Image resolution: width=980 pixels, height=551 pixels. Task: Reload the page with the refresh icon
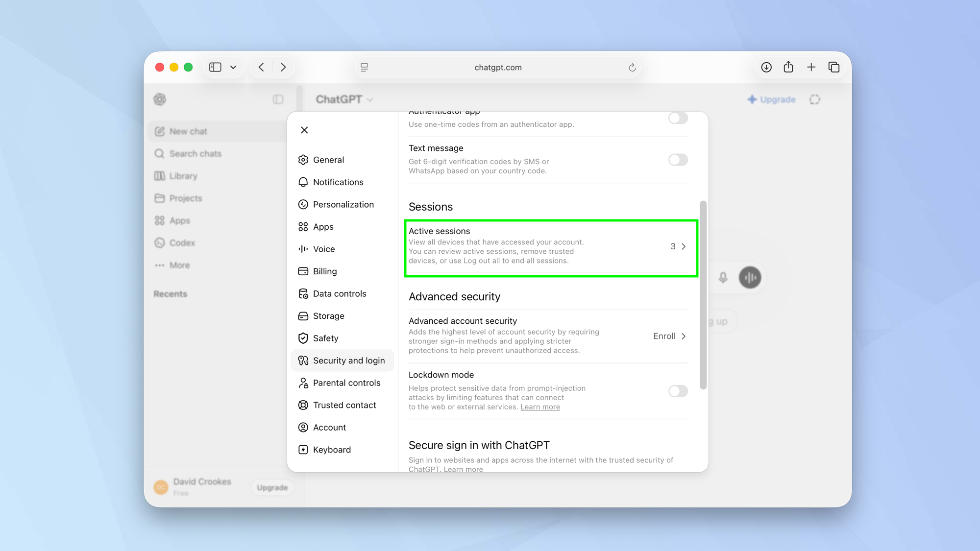(632, 68)
